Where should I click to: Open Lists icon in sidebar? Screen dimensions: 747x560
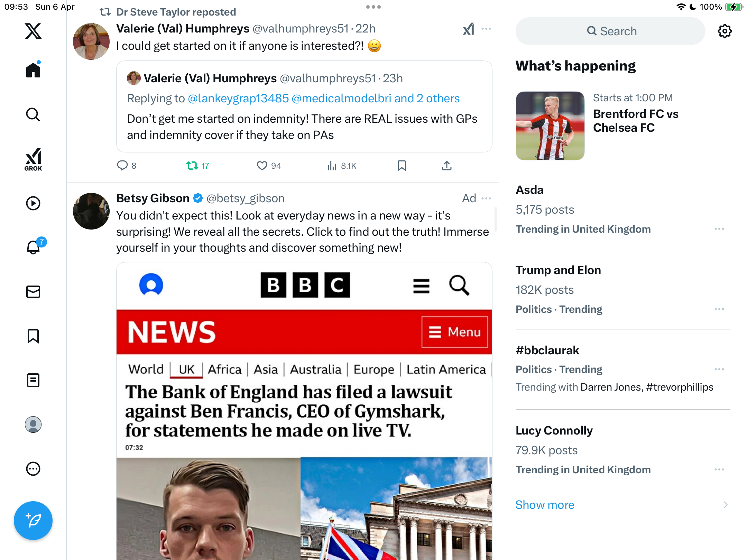(x=33, y=380)
